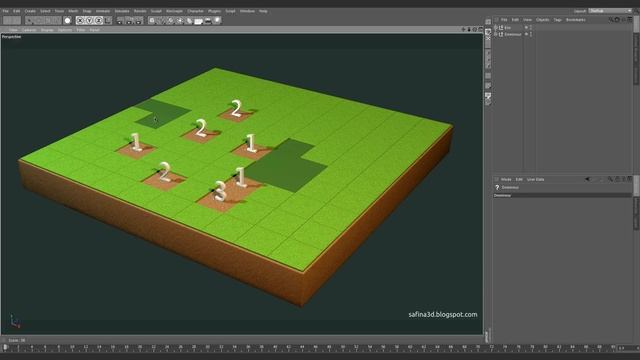Image resolution: width=640 pixels, height=360 pixels.
Task: Click the Redo icon in the toolbar
Action: [x=16, y=20]
